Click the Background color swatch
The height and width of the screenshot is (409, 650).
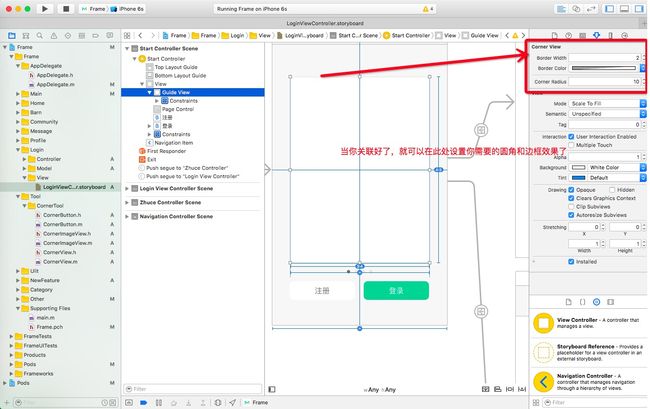(579, 168)
